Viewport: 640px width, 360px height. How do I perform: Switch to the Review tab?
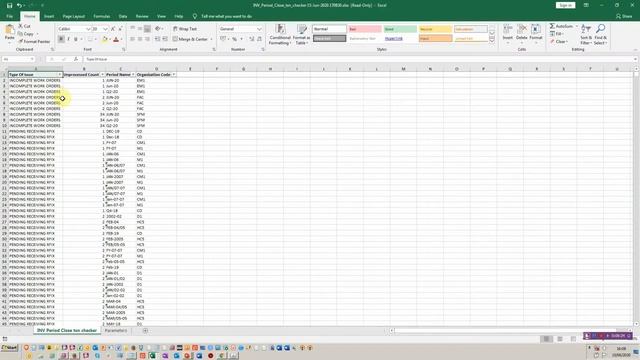click(142, 16)
